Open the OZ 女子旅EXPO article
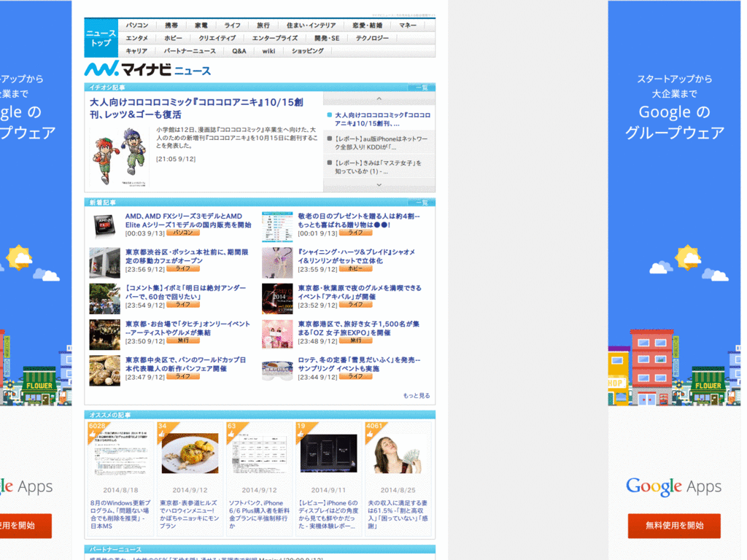 [359, 328]
